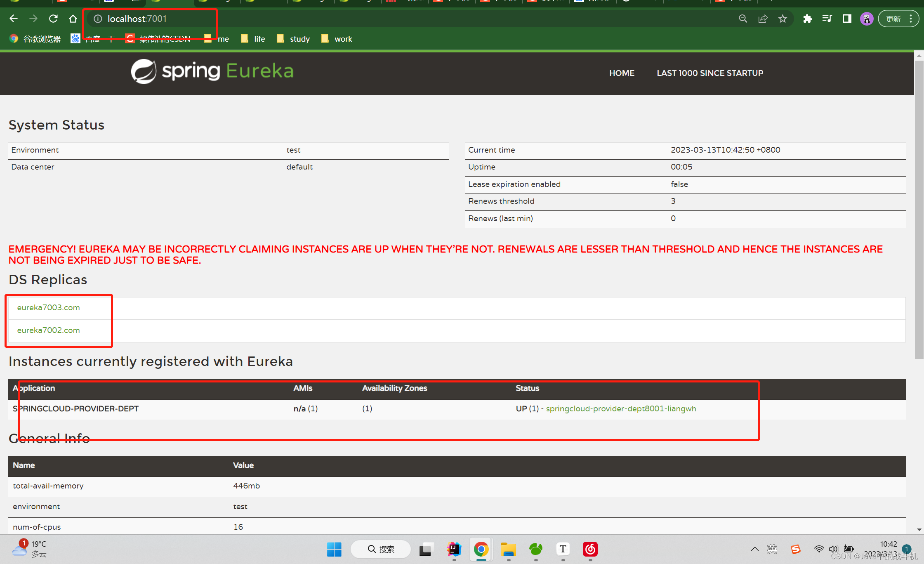
Task: Open the 谷歌浏览器 bookmark
Action: pos(35,39)
